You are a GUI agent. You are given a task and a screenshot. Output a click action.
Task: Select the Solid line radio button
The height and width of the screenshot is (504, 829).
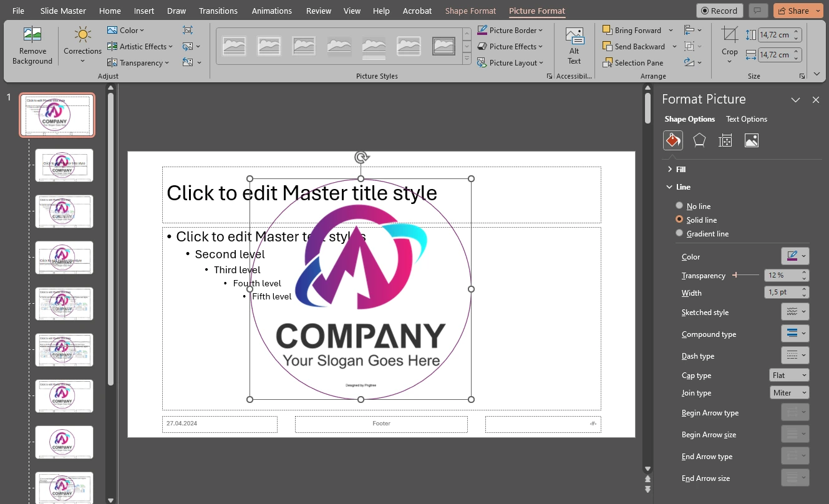(x=679, y=219)
